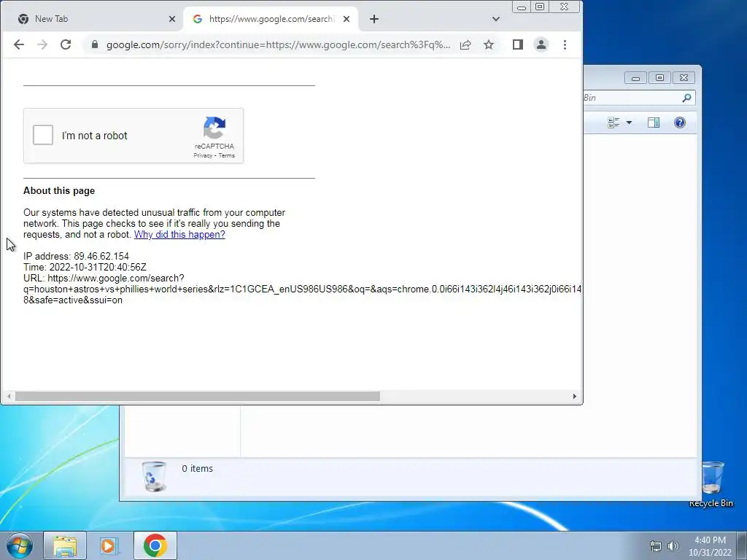Open a new tab with the plus button
The height and width of the screenshot is (560, 747).
[x=374, y=19]
